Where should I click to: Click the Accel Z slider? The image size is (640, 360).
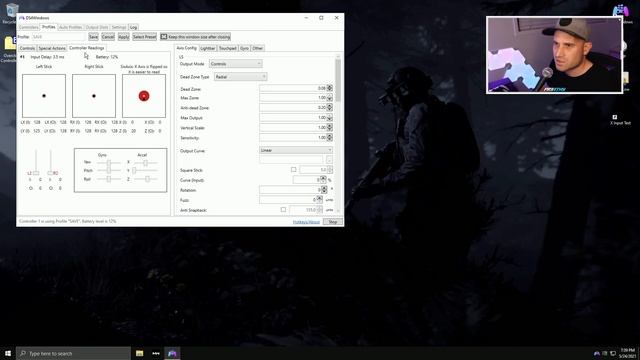click(145, 179)
